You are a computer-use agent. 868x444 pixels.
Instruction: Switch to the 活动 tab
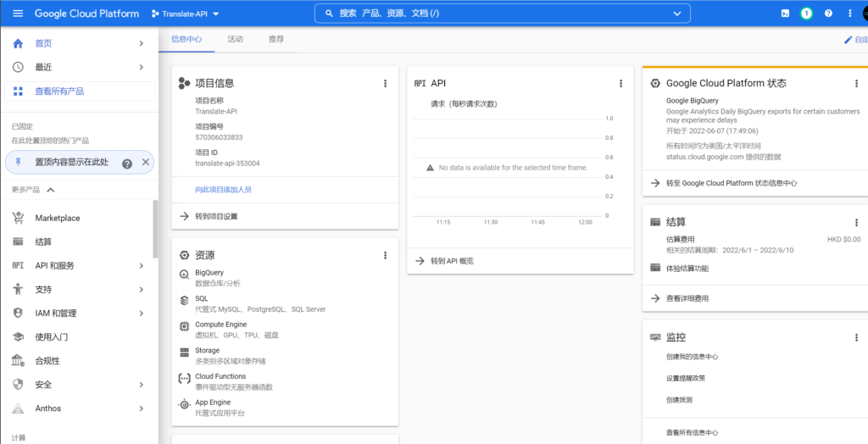click(x=235, y=39)
